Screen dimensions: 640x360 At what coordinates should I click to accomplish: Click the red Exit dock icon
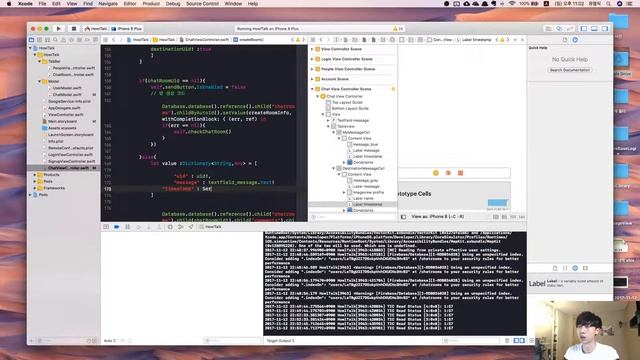coord(460,173)
